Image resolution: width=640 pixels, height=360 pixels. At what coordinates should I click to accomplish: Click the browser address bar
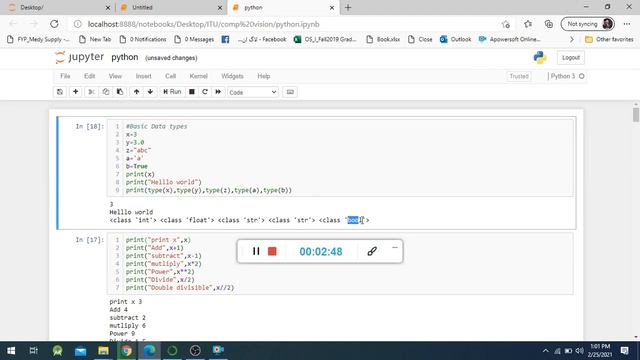(x=286, y=24)
